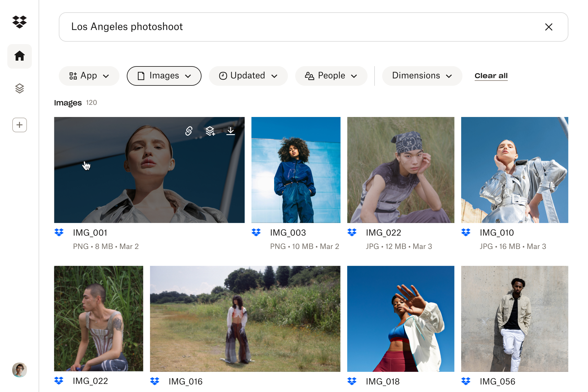This screenshot has width=588, height=392.
Task: Open the Images file type dropdown
Action: [x=164, y=76]
